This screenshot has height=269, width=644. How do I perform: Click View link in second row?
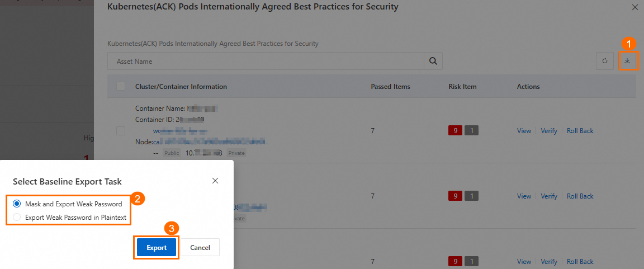tap(524, 196)
